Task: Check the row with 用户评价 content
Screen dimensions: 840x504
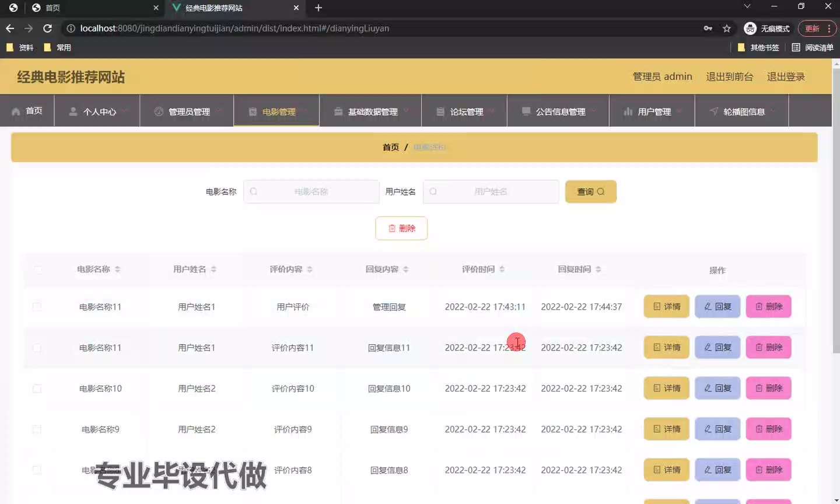Action: [37, 306]
